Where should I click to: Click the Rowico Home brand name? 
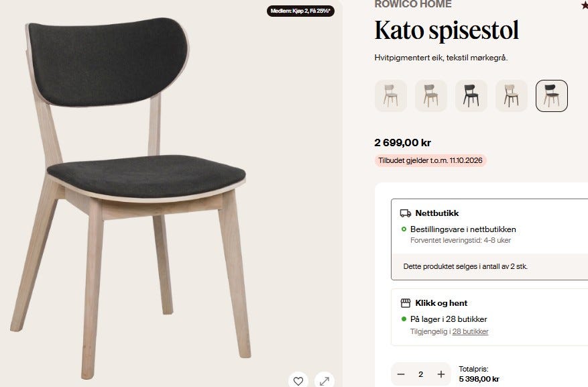click(x=413, y=5)
